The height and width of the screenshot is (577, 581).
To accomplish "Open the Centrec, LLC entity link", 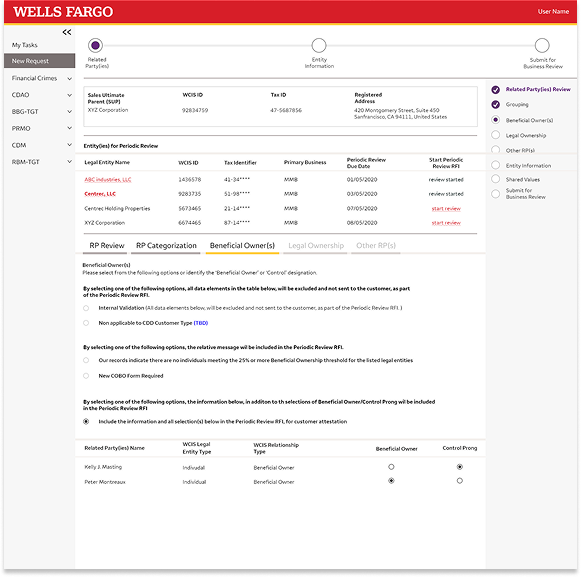I will (100, 194).
